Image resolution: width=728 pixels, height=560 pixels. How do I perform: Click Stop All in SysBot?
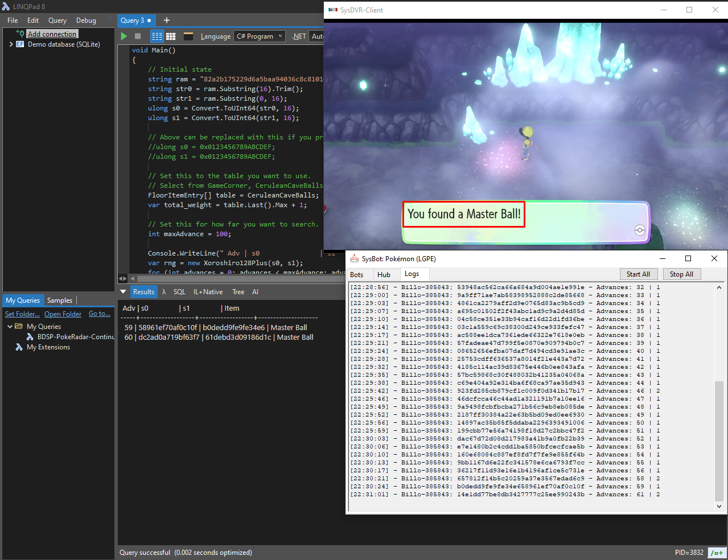681,274
